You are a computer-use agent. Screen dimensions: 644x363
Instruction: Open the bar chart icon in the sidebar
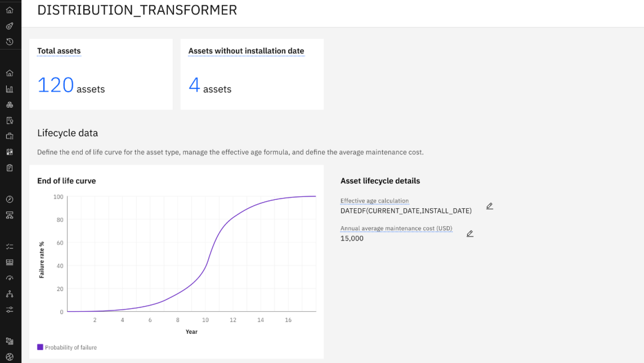(x=9, y=89)
